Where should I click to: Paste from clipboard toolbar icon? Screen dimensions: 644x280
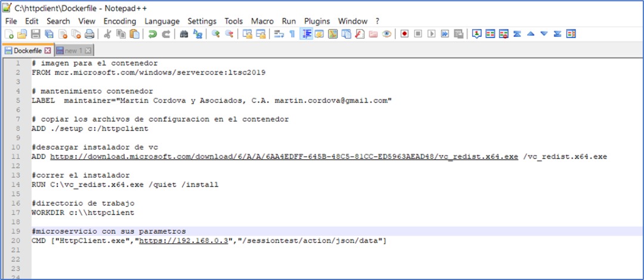coord(134,35)
